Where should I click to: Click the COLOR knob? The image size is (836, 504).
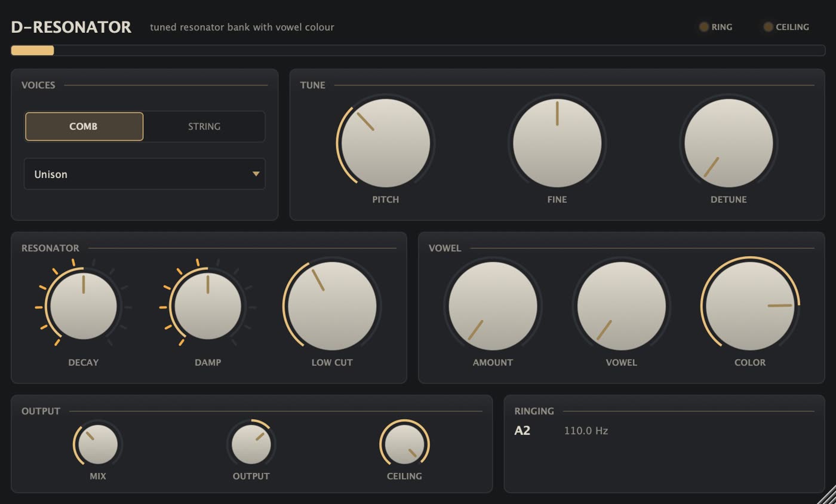pyautogui.click(x=750, y=306)
